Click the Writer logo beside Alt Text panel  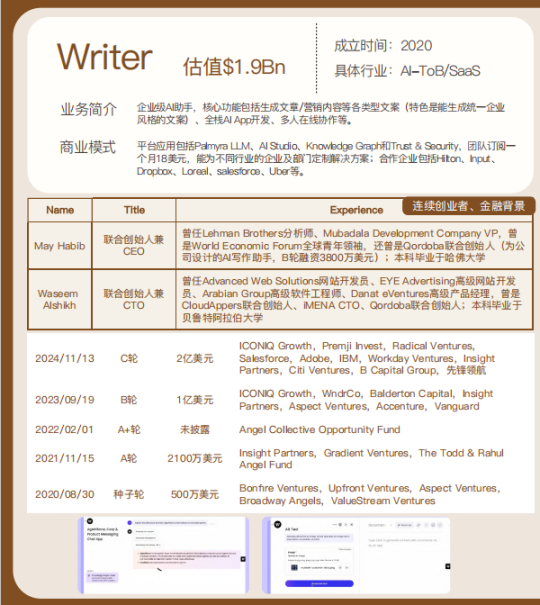point(278,524)
